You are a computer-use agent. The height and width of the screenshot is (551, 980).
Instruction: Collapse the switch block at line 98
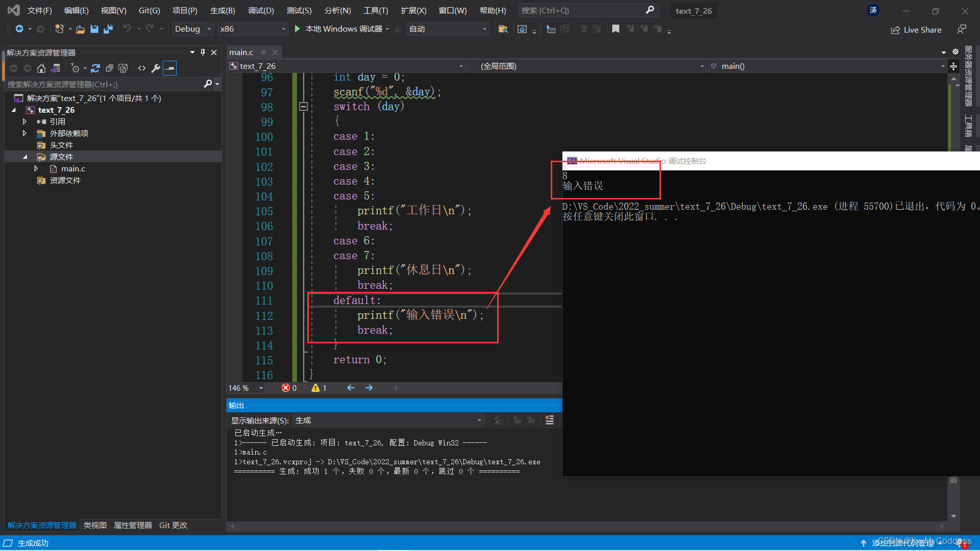[303, 107]
